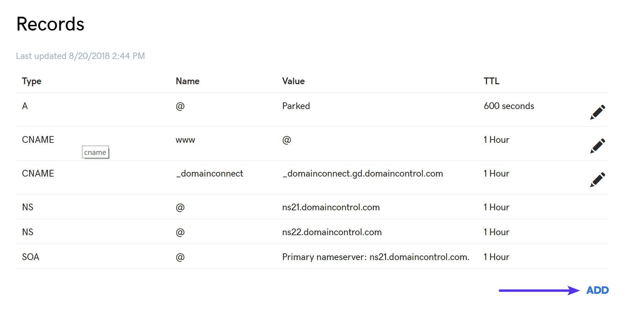The height and width of the screenshot is (324, 644).
Task: Click the Records page heading
Action: pyautogui.click(x=50, y=24)
